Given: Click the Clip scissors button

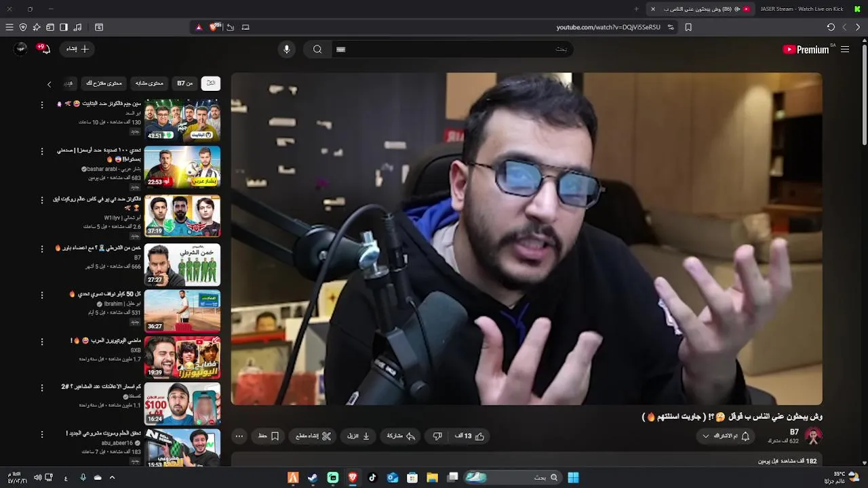Looking at the screenshot, I should [x=313, y=436].
